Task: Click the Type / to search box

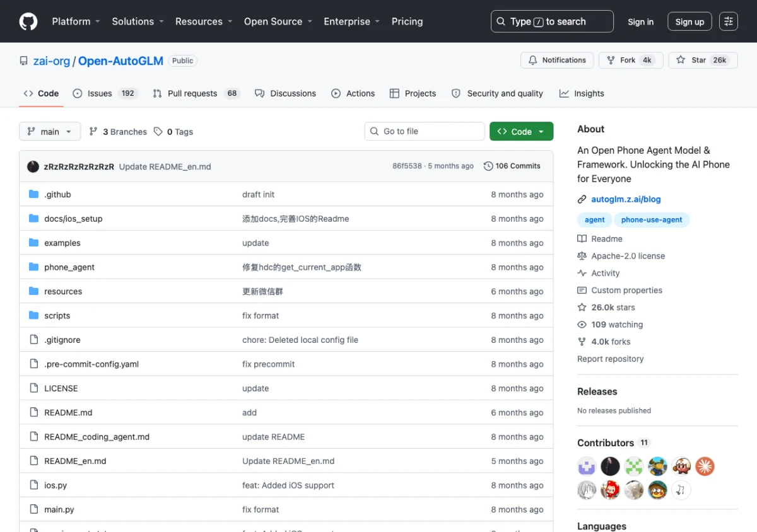Action: click(x=552, y=21)
